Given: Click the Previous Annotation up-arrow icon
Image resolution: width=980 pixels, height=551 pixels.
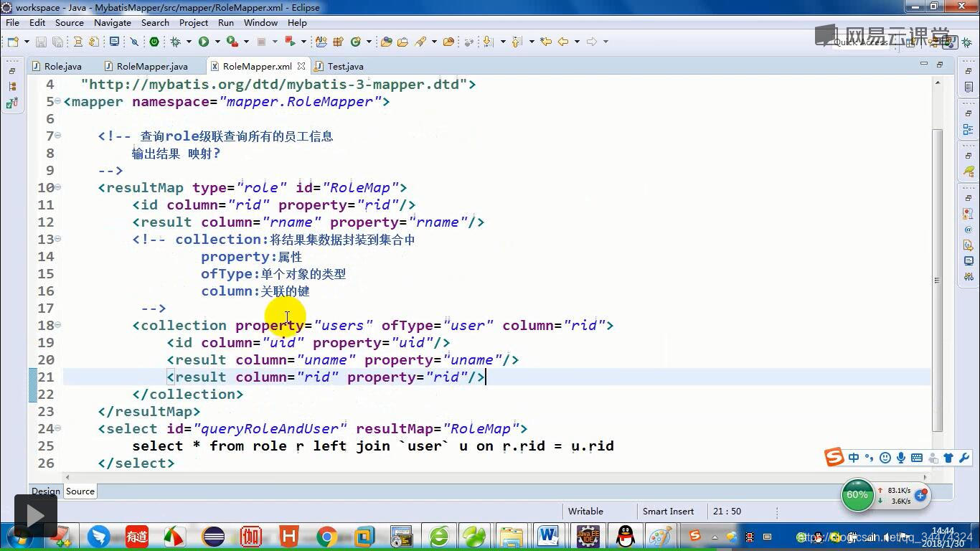Looking at the screenshot, I should [516, 42].
